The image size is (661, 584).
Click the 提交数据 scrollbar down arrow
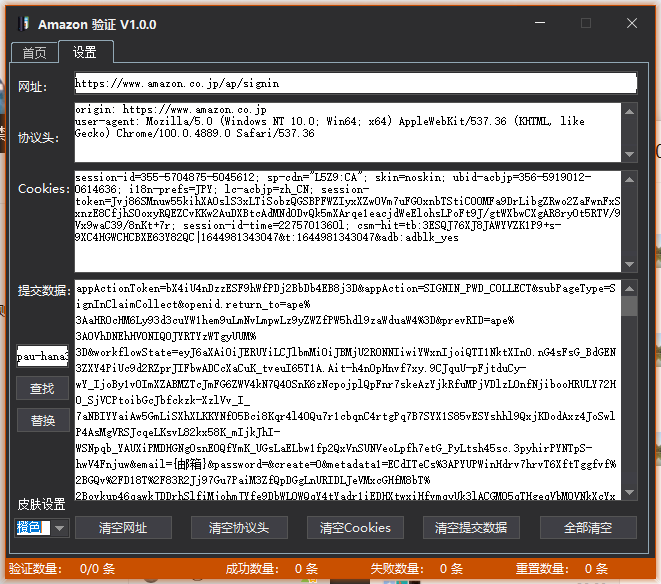(629, 492)
